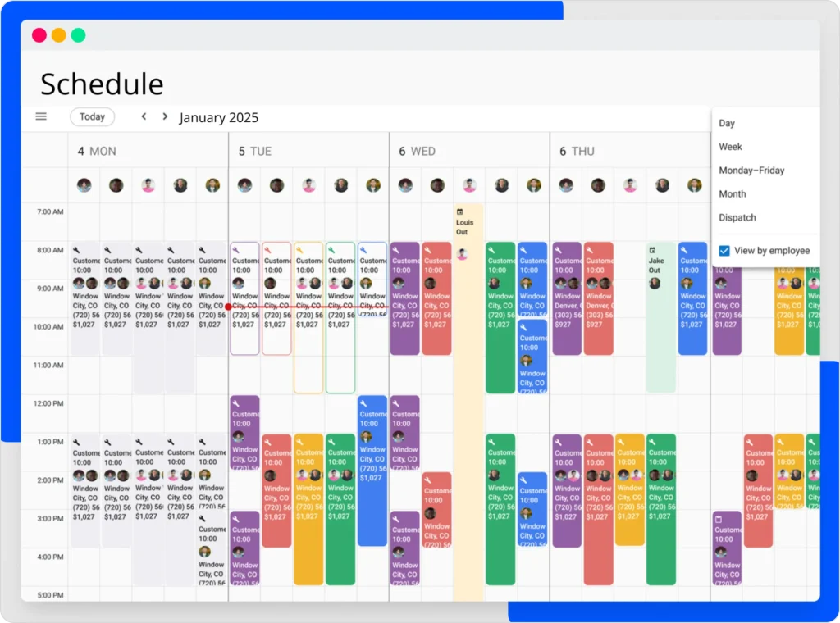Click the first employee avatar under Monday
The image size is (840, 623).
click(x=84, y=184)
